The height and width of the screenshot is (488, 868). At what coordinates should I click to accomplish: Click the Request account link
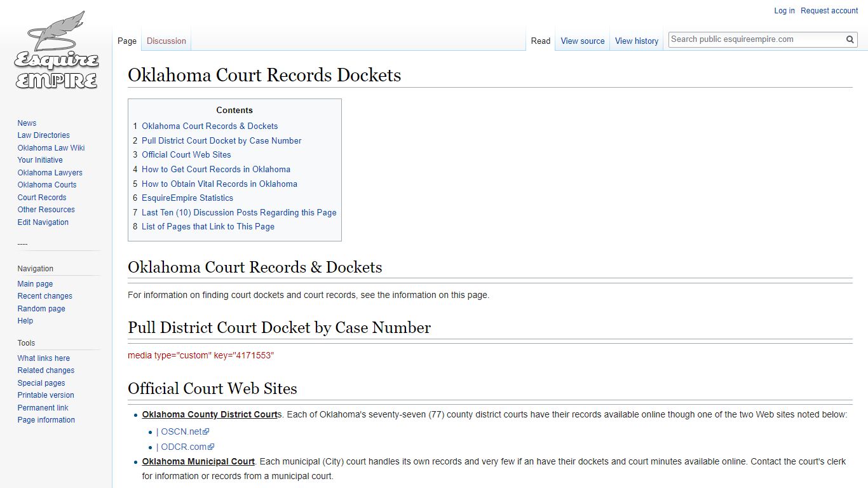click(829, 11)
